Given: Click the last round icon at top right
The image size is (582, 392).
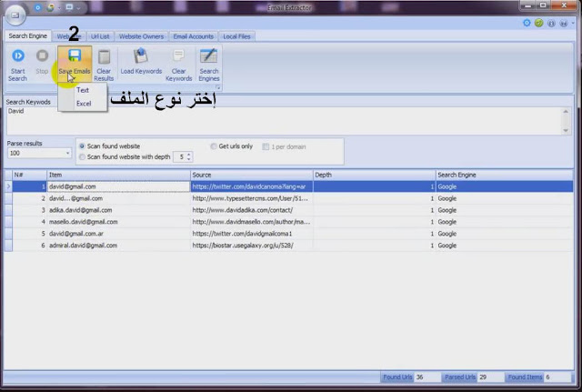Looking at the screenshot, I should click(564, 24).
